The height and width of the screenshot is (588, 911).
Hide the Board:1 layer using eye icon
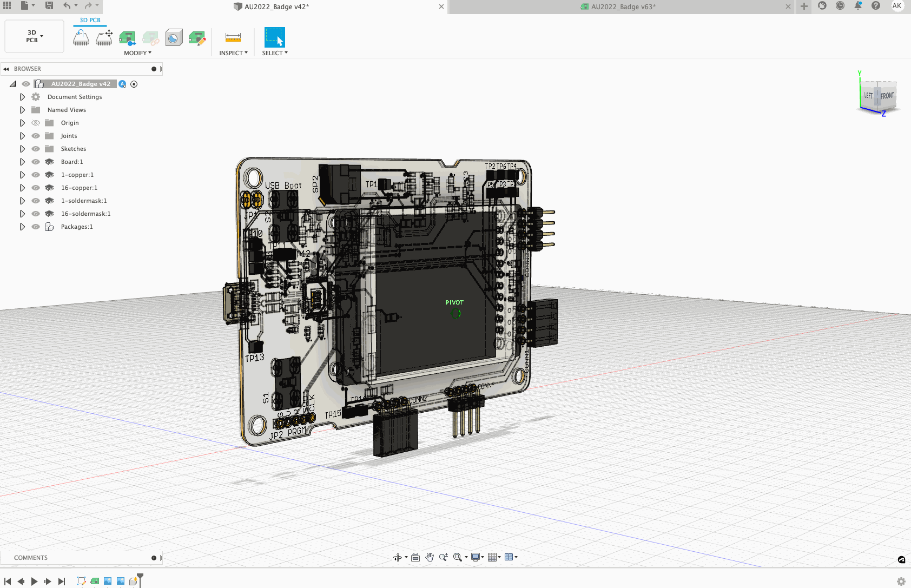pyautogui.click(x=36, y=162)
